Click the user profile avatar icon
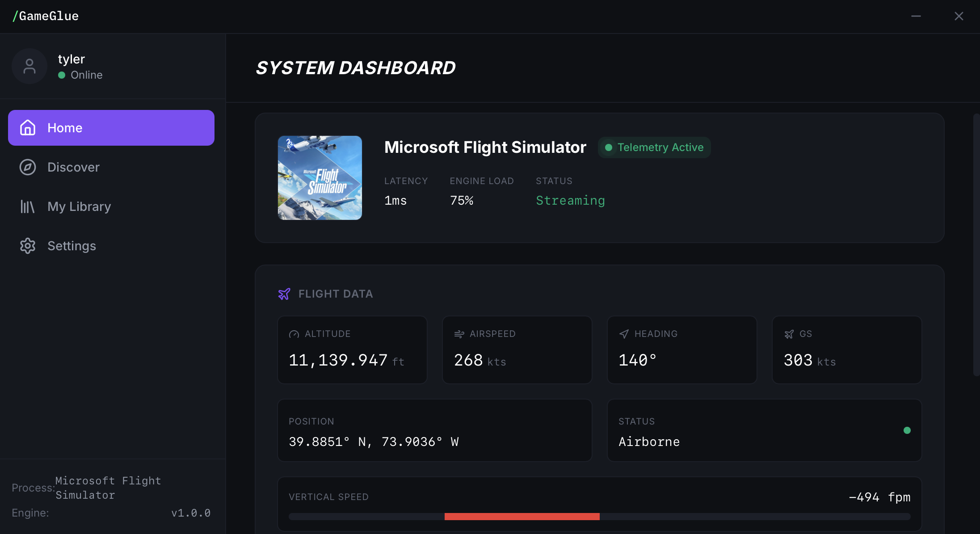Image resolution: width=980 pixels, height=534 pixels. point(29,66)
